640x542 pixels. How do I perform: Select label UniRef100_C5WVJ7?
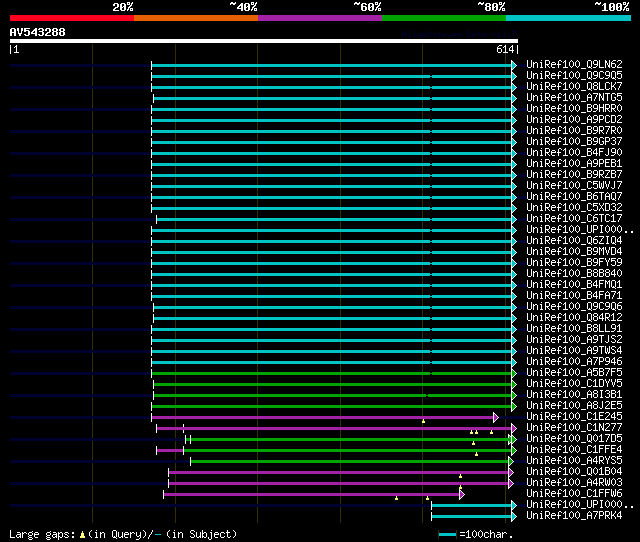pyautogui.click(x=574, y=186)
